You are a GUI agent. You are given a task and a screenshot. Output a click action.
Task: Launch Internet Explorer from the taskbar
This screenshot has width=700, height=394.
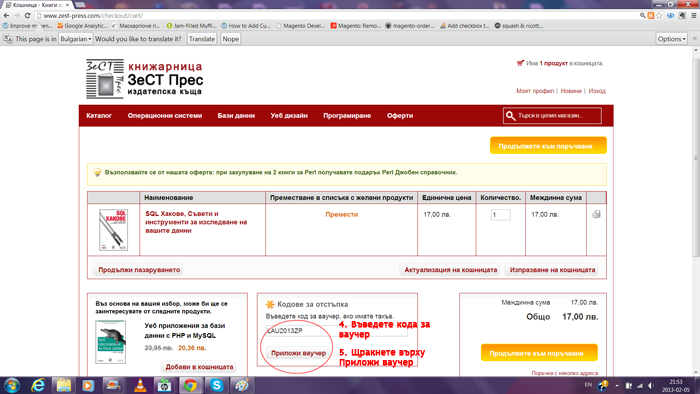(38, 385)
